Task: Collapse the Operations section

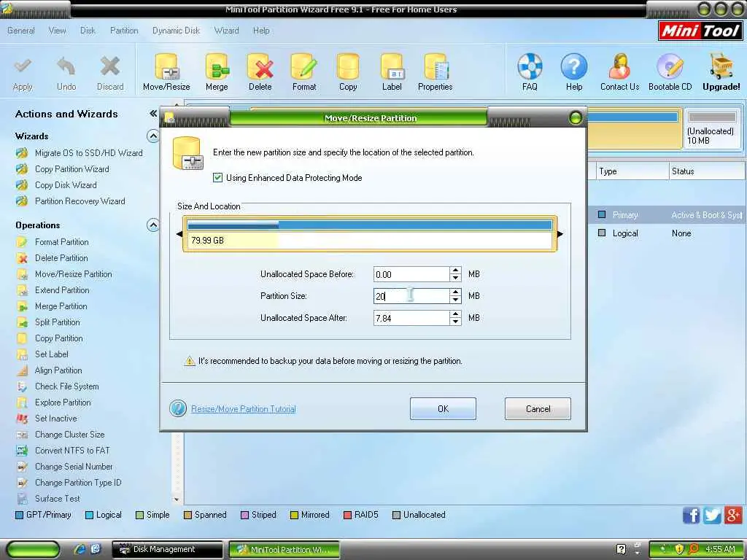Action: (x=153, y=225)
